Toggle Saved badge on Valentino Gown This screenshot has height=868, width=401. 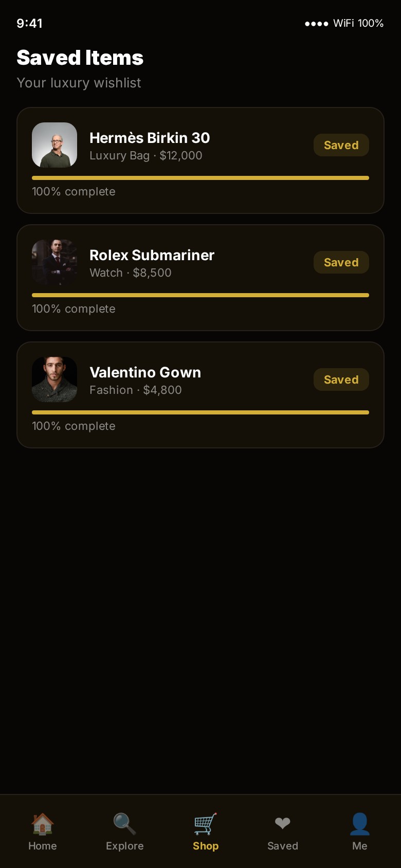(341, 379)
